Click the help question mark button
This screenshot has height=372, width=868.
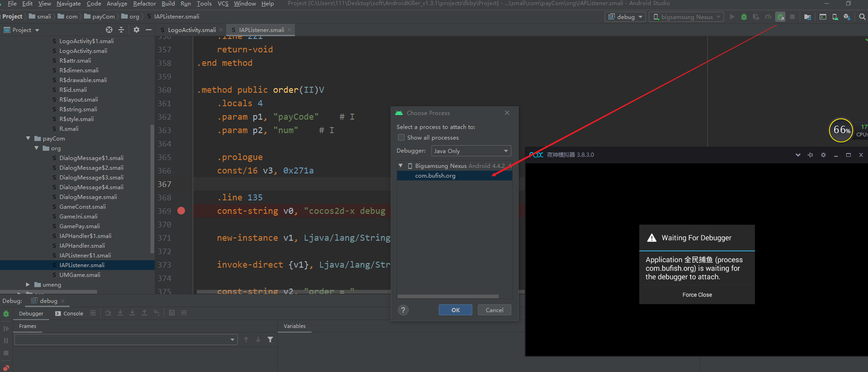[404, 310]
